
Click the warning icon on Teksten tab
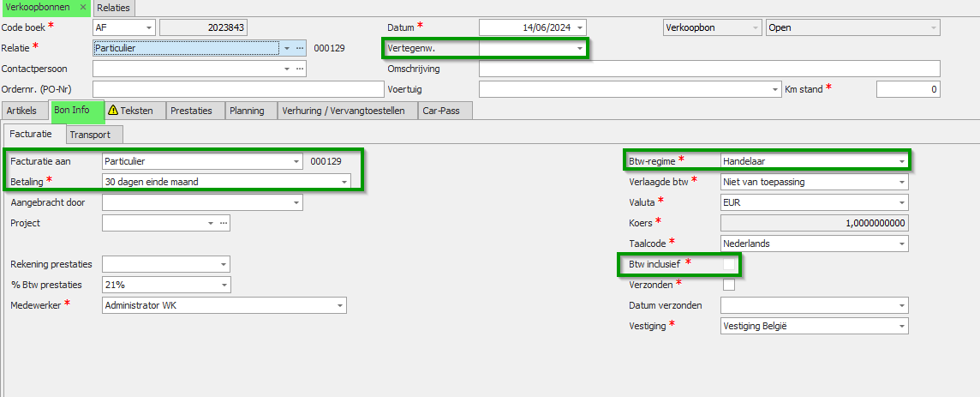coord(113,110)
